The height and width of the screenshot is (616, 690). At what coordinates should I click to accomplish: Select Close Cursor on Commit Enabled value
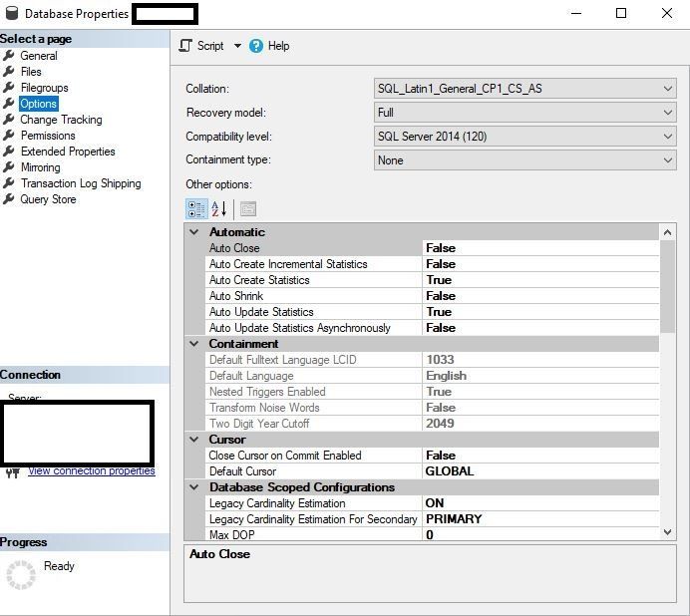(x=540, y=455)
